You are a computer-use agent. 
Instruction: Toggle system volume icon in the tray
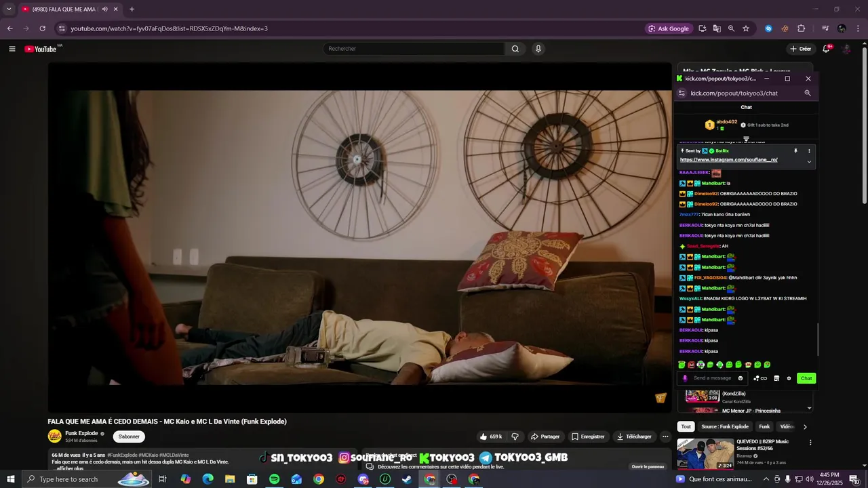(809, 479)
